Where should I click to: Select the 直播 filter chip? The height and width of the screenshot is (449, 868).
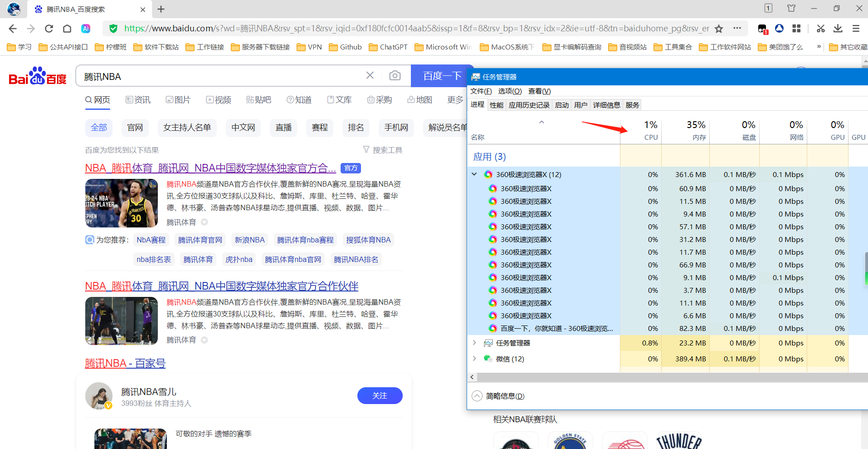click(283, 128)
